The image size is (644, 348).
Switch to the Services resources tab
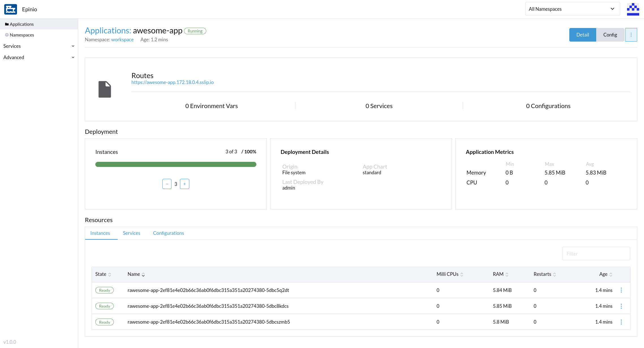click(131, 233)
